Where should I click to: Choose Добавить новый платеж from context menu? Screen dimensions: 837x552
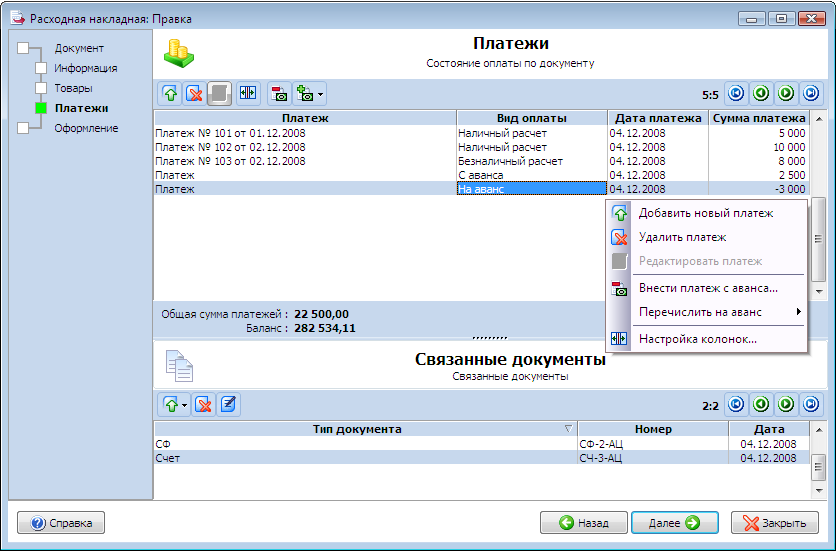(x=705, y=213)
